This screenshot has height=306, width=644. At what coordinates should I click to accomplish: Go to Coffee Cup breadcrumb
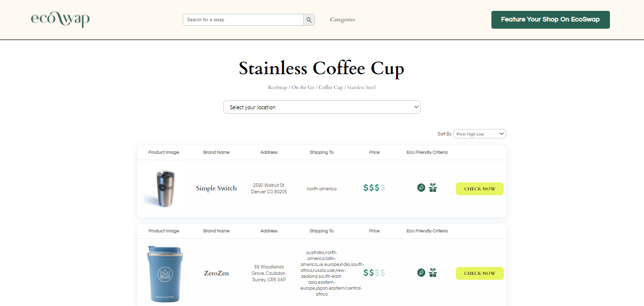pyautogui.click(x=330, y=87)
